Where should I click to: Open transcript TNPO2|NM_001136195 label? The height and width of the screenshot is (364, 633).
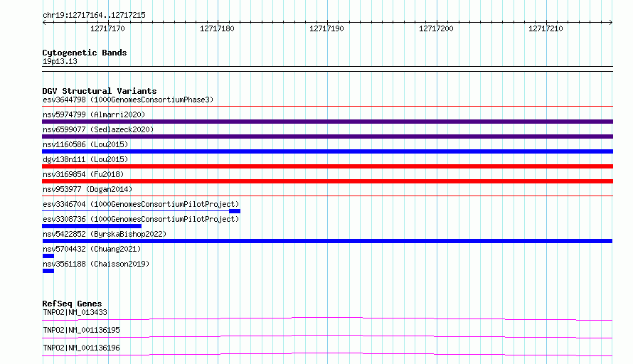[81, 330]
